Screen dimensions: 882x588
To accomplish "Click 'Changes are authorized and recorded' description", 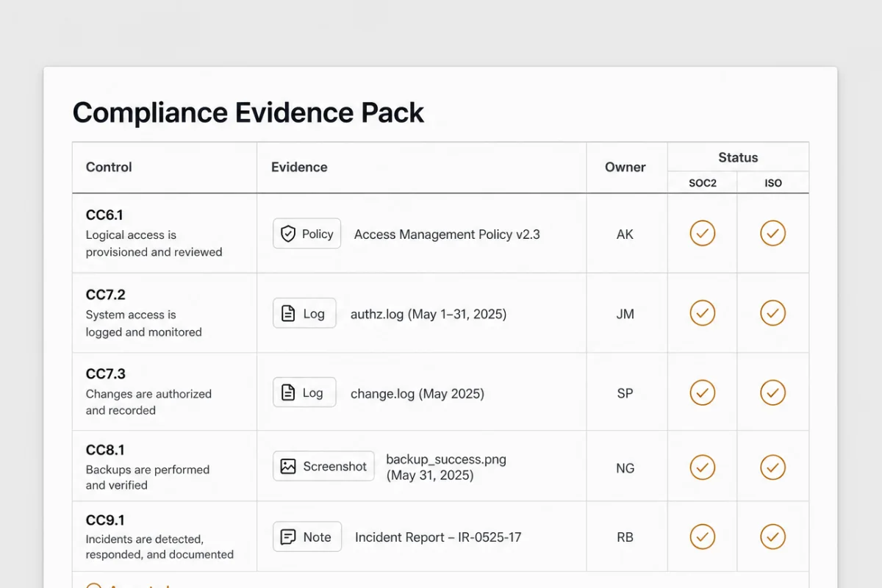I will (x=148, y=402).
